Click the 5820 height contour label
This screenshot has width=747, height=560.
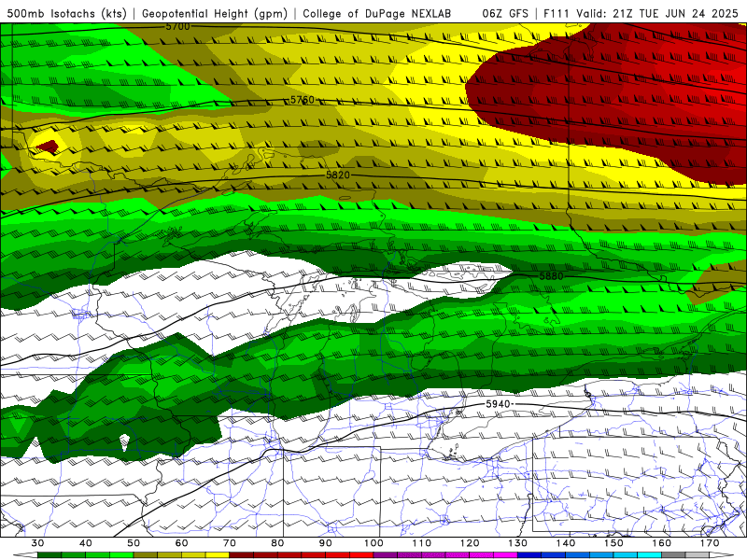[x=338, y=175]
